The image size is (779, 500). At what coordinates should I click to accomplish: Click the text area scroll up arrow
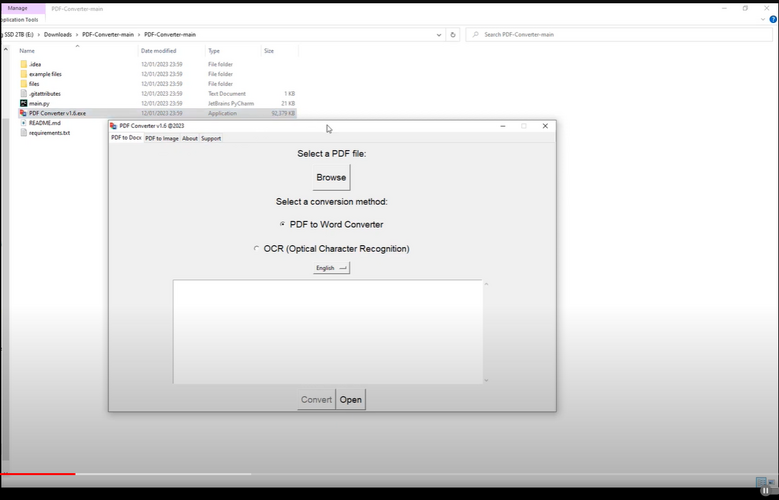(x=486, y=284)
